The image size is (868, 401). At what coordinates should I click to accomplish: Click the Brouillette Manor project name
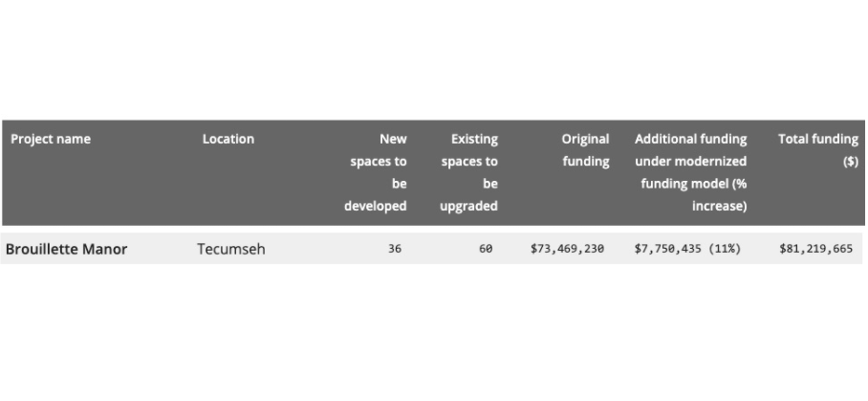pos(67,250)
